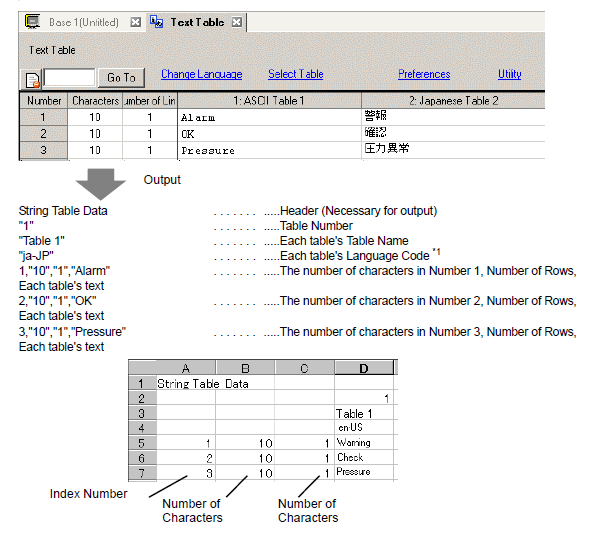The height and width of the screenshot is (552, 603).
Task: Select row number 2 in Text Table
Action: click(43, 133)
